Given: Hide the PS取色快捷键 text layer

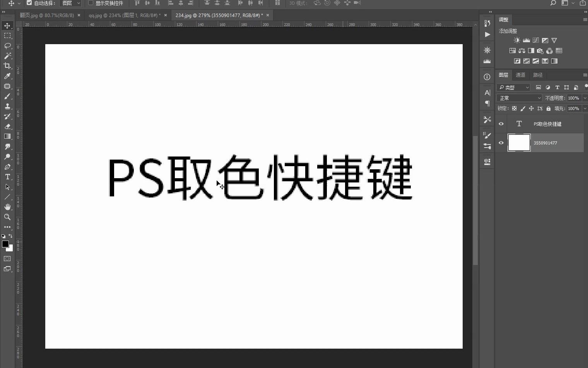Looking at the screenshot, I should 501,124.
